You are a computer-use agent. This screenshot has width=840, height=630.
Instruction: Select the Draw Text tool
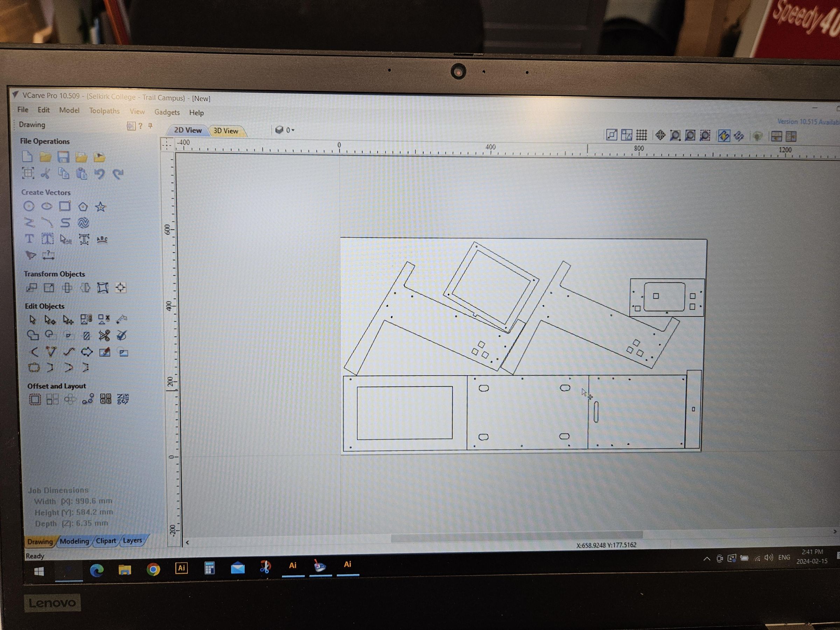pyautogui.click(x=29, y=239)
